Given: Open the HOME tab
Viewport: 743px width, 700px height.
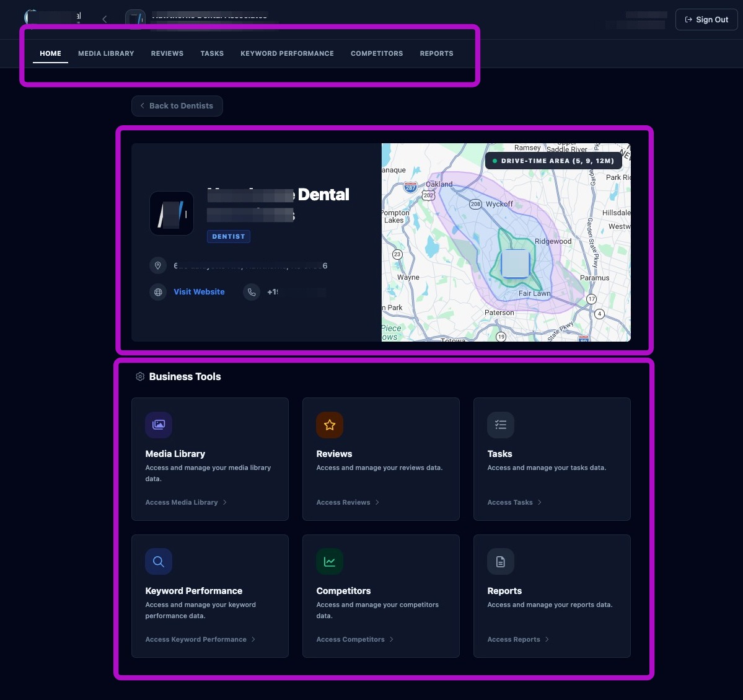Looking at the screenshot, I should 50,53.
